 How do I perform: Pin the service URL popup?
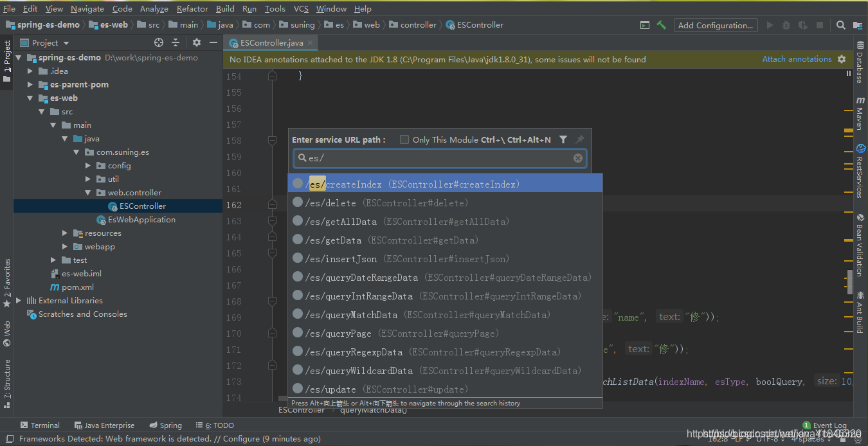coord(580,139)
